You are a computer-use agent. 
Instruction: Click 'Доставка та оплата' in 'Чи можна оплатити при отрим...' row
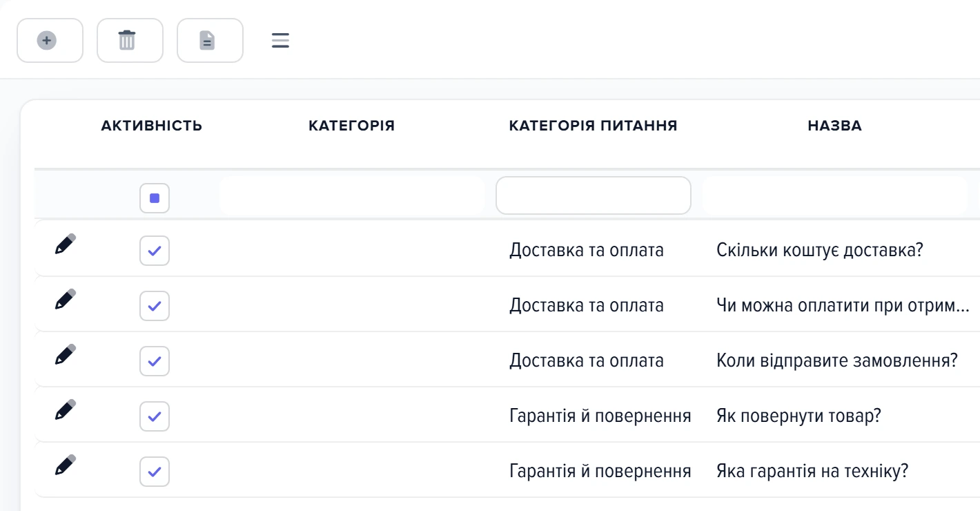click(x=587, y=305)
